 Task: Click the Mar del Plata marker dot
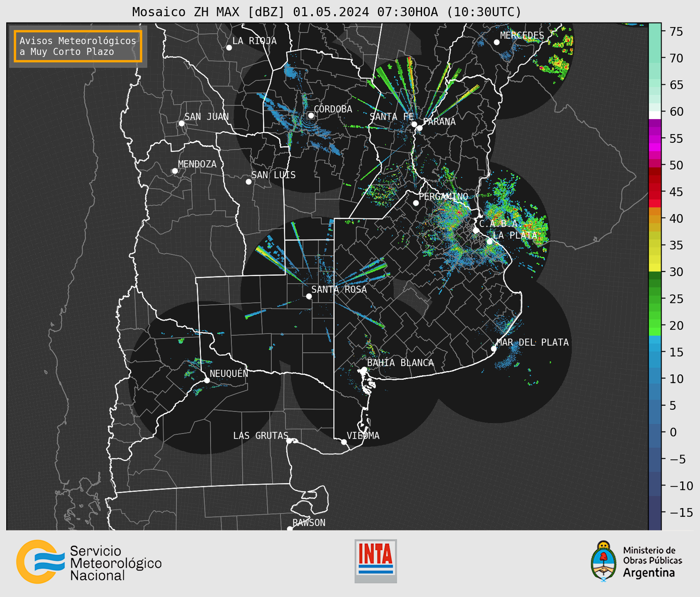[x=493, y=349]
